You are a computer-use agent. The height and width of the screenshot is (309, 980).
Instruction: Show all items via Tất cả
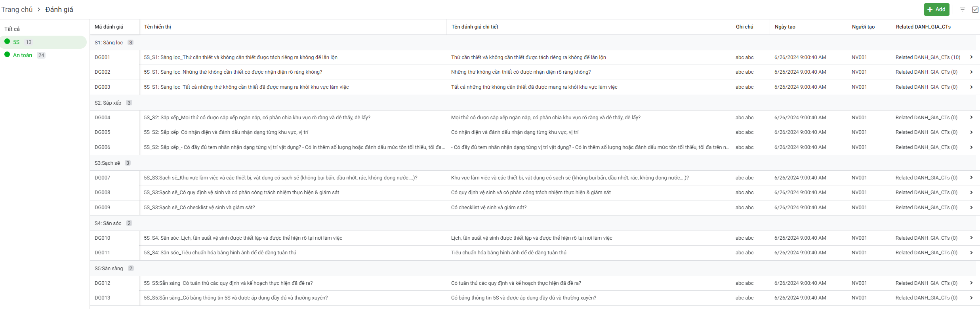[12, 29]
